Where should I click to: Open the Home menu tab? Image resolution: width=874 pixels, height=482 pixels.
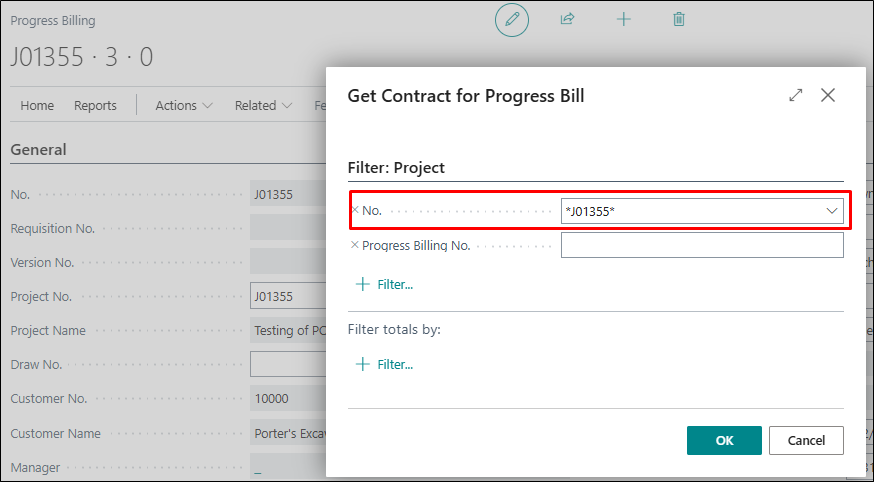(37, 105)
